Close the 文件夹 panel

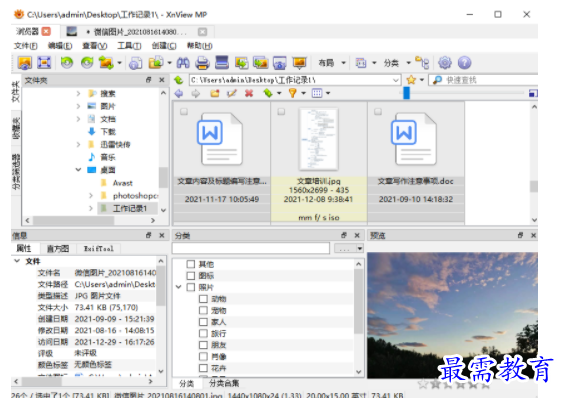tap(162, 80)
